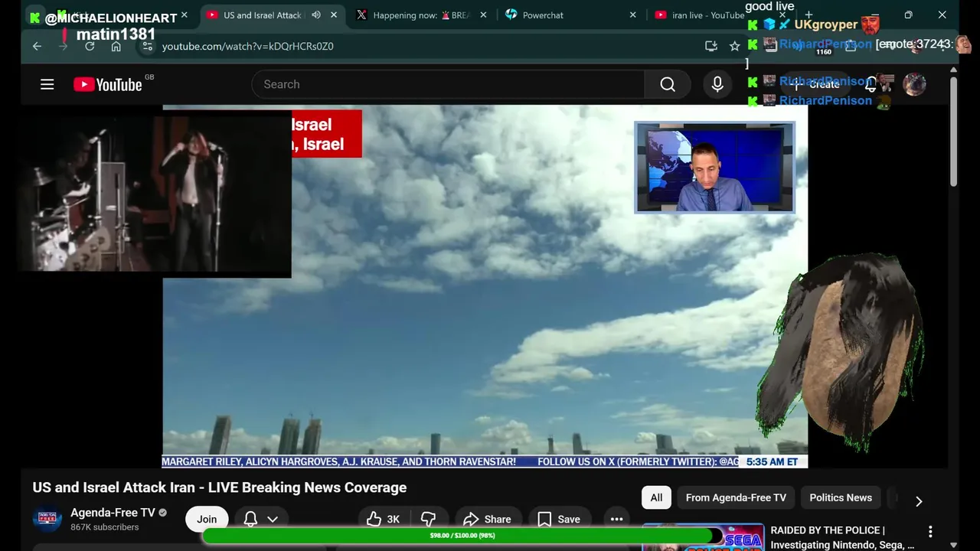This screenshot has width=980, height=551.
Task: Switch to 'Happening now' X tab
Action: [420, 15]
